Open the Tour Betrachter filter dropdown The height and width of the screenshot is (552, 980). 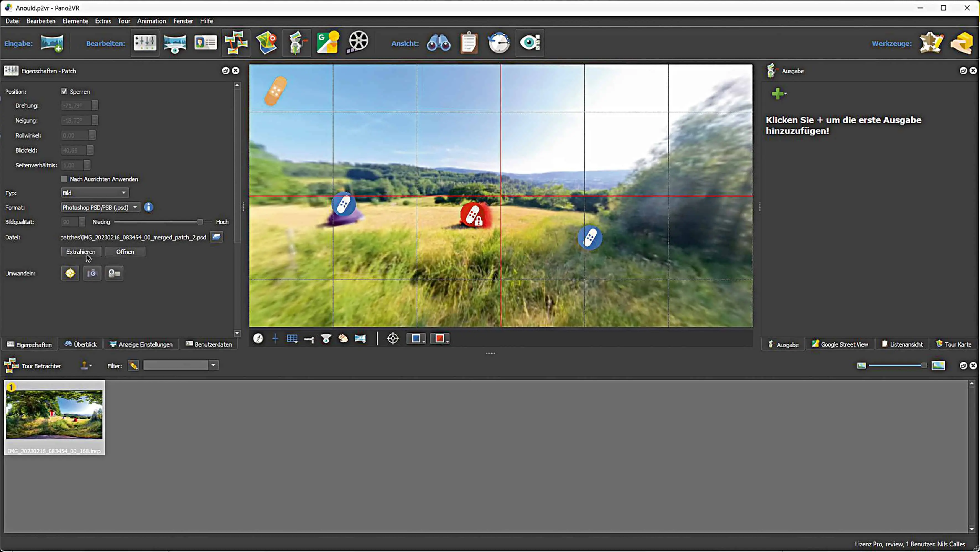tap(214, 365)
